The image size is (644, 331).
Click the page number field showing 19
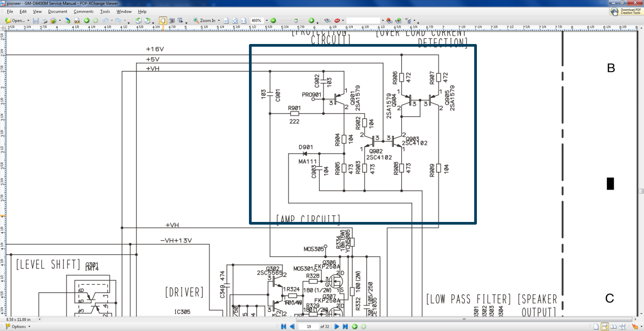(x=309, y=326)
